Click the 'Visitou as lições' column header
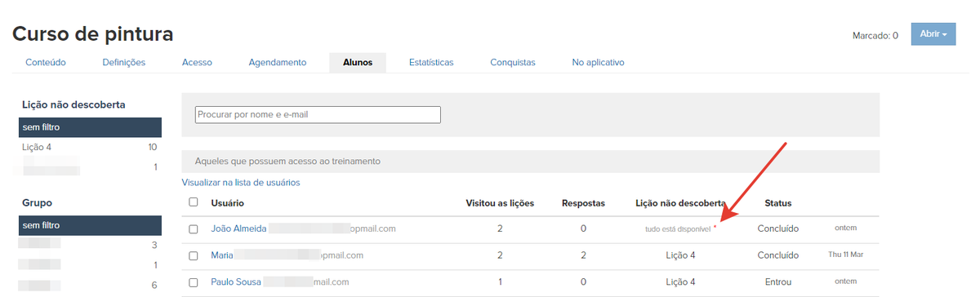The image size is (980, 297). click(500, 202)
